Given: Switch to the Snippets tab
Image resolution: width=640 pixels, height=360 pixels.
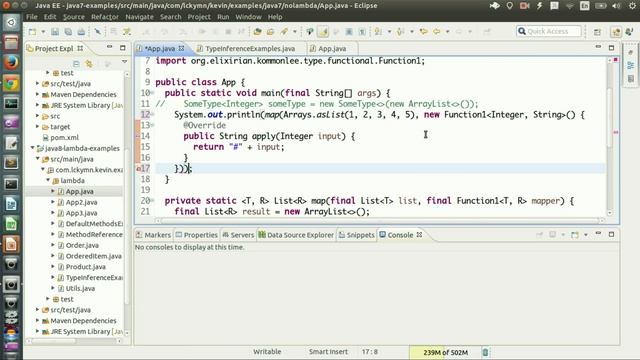Looking at the screenshot, I should click(356, 235).
